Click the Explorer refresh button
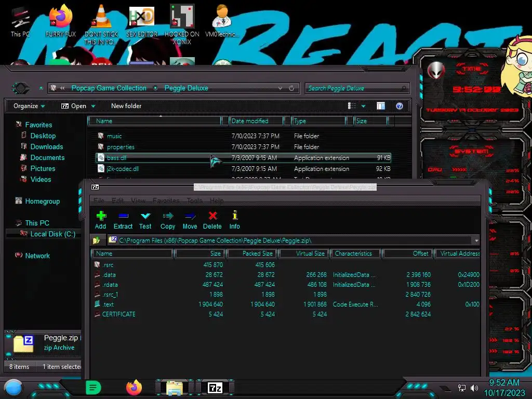 click(291, 88)
